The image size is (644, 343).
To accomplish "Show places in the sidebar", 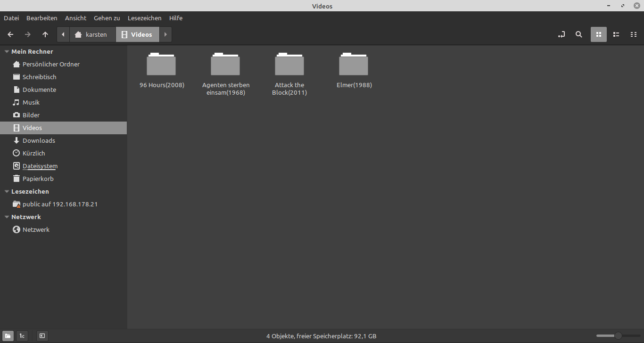I will point(8,336).
